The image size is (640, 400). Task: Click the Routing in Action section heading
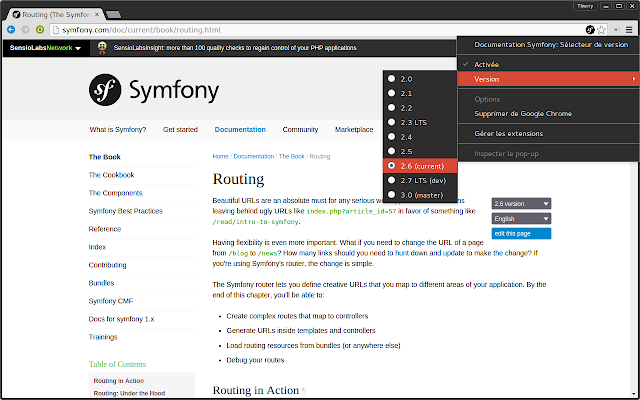pos(256,390)
